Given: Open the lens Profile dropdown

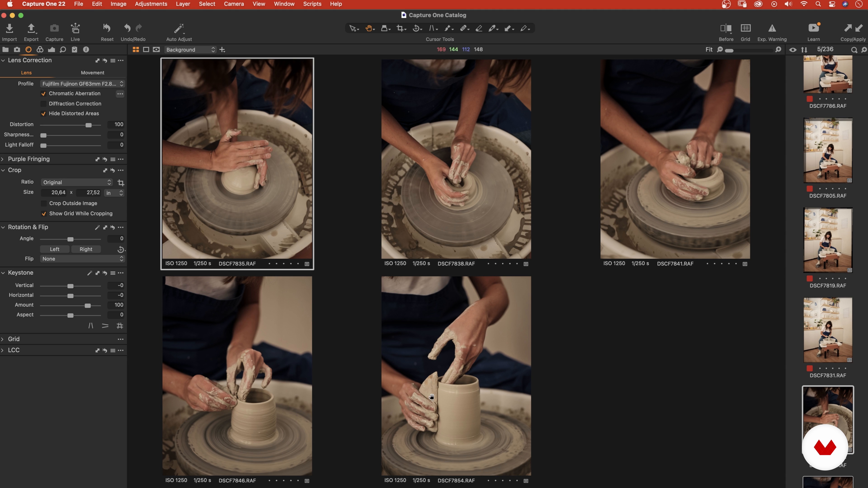Looking at the screenshot, I should coord(82,84).
